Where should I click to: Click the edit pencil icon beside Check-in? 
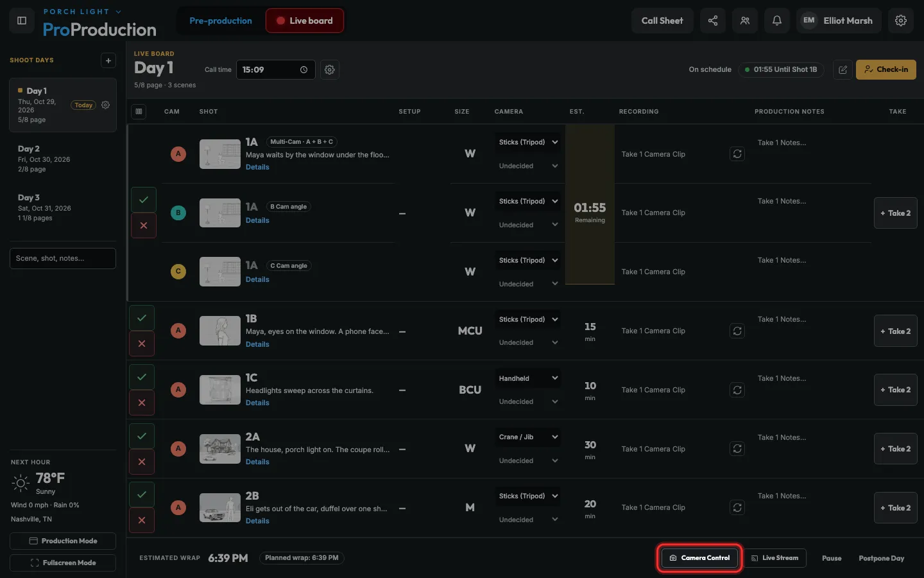tap(843, 69)
